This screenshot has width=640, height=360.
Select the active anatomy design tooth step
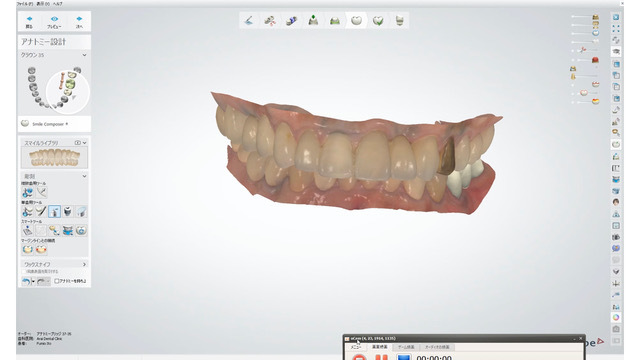point(356,20)
